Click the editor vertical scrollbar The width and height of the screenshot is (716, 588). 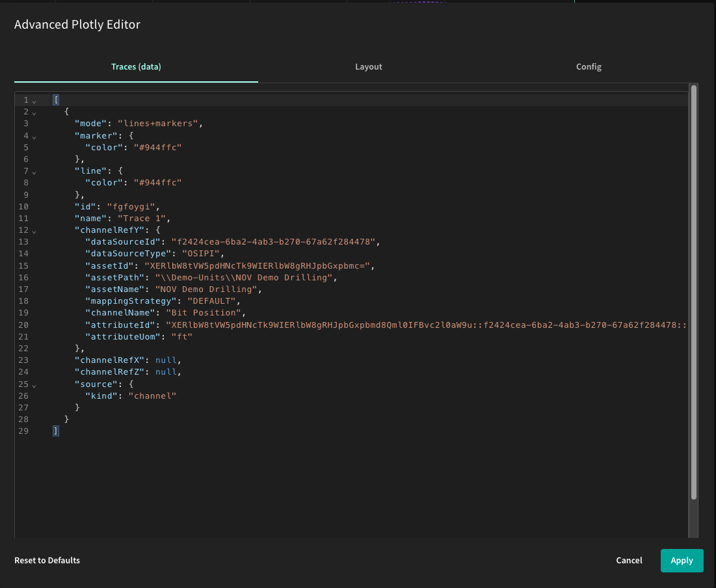pos(694,292)
